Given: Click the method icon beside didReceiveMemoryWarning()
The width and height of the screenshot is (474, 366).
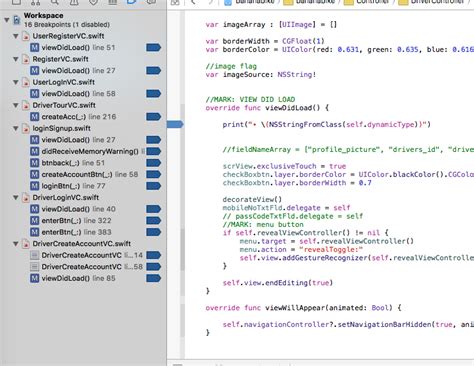Looking at the screenshot, I should pos(35,151).
